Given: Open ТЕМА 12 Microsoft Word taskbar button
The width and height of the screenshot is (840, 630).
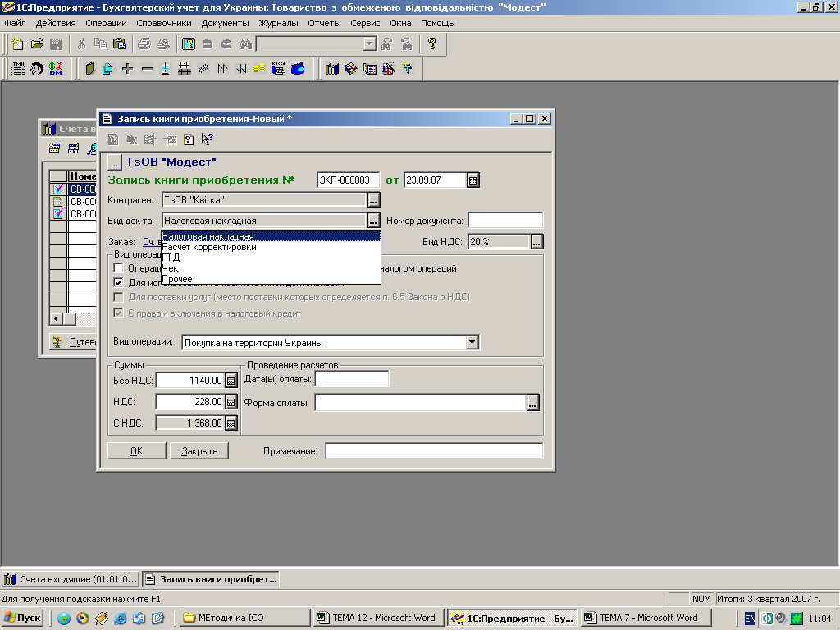Looking at the screenshot, I should (378, 618).
